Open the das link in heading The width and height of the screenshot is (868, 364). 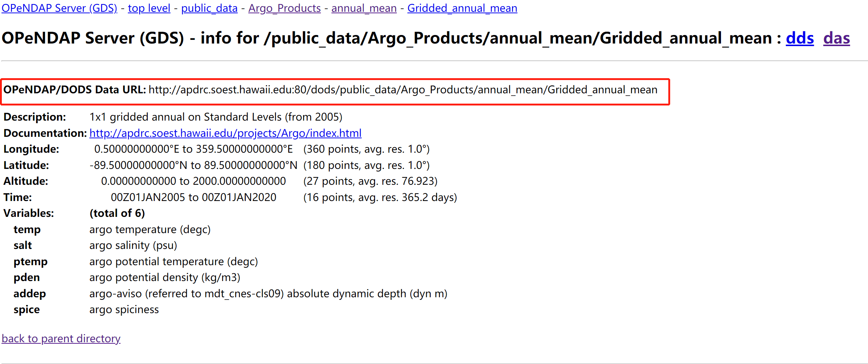(837, 38)
